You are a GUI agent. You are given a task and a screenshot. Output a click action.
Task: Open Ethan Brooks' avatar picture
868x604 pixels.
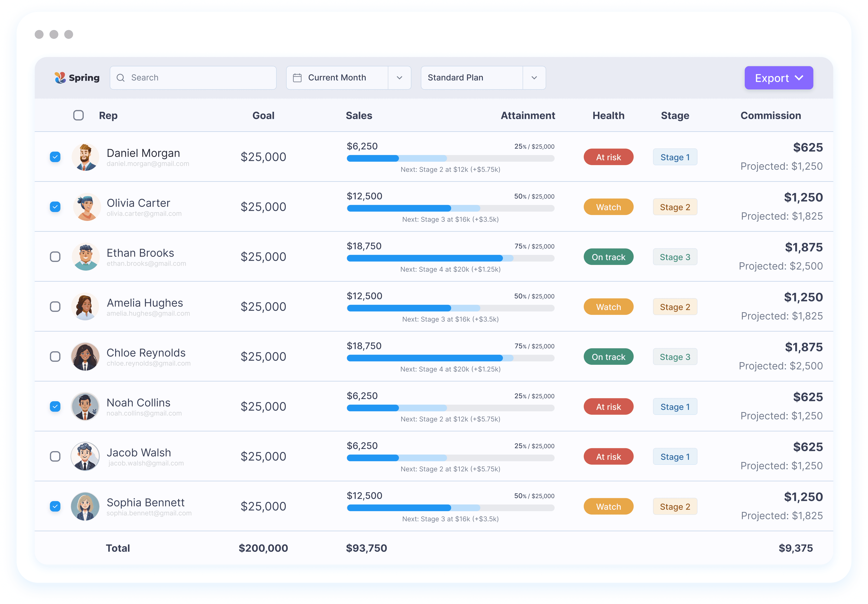(x=86, y=257)
